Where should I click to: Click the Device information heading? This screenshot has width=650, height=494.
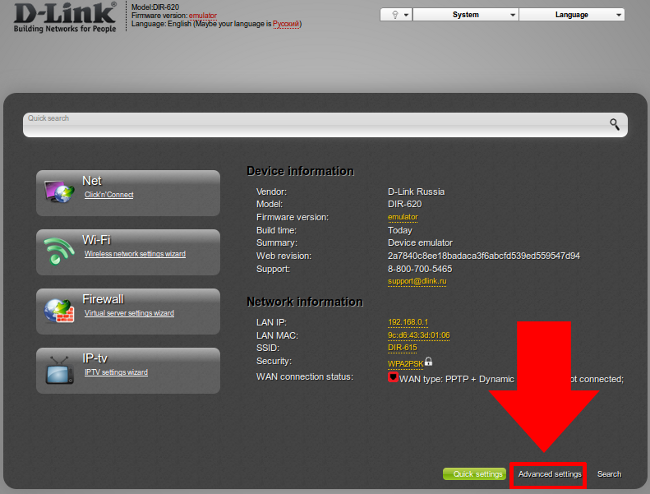pyautogui.click(x=300, y=171)
